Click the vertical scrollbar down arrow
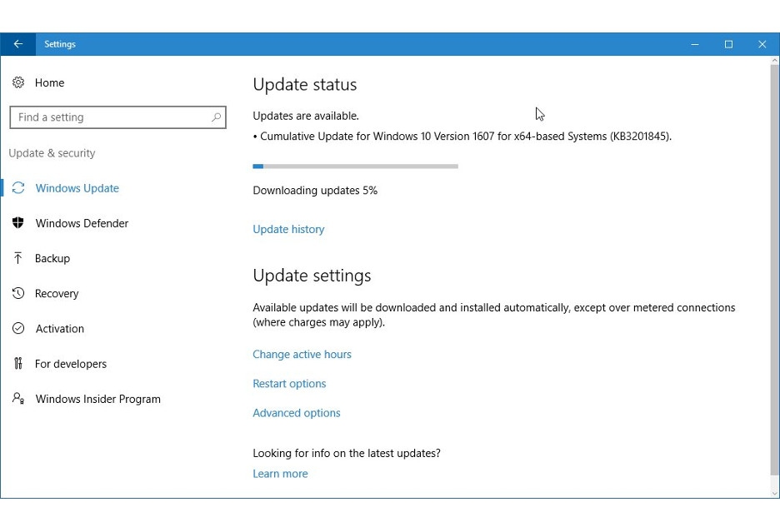 click(x=774, y=493)
